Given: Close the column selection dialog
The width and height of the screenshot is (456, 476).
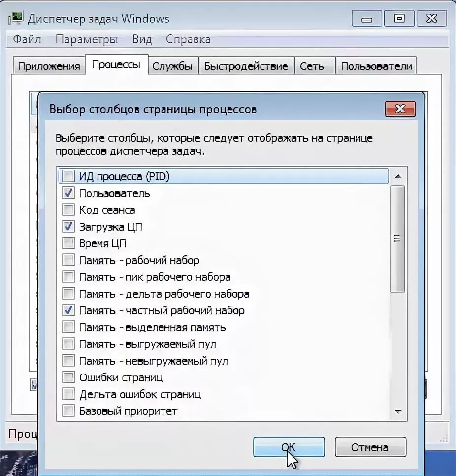Looking at the screenshot, I should pos(400,109).
